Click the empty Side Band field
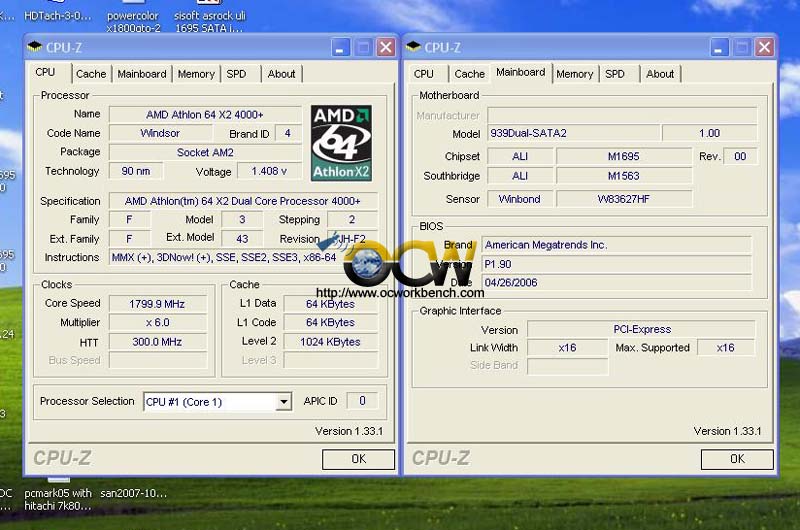800x530 pixels. (567, 366)
